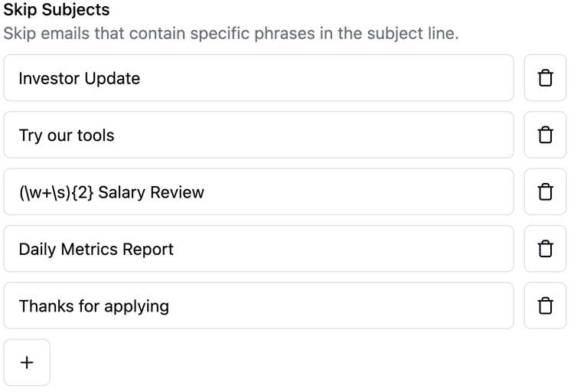The width and height of the screenshot is (574, 392).
Task: Remove the Thanks for applying entry
Action: click(x=545, y=305)
